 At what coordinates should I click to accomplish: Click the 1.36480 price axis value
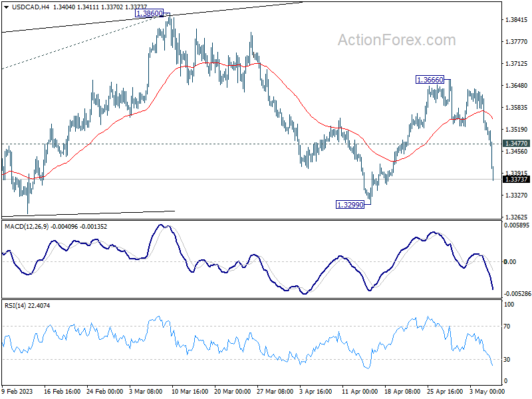click(517, 86)
